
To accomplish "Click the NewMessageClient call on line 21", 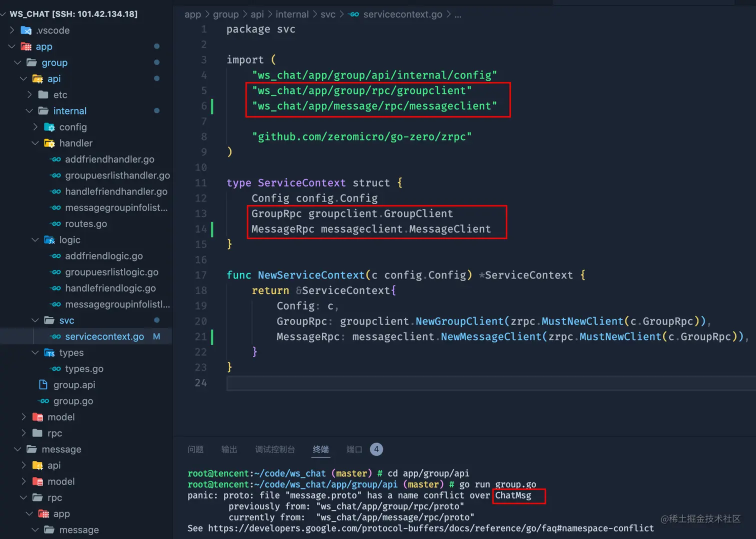I will [x=491, y=336].
